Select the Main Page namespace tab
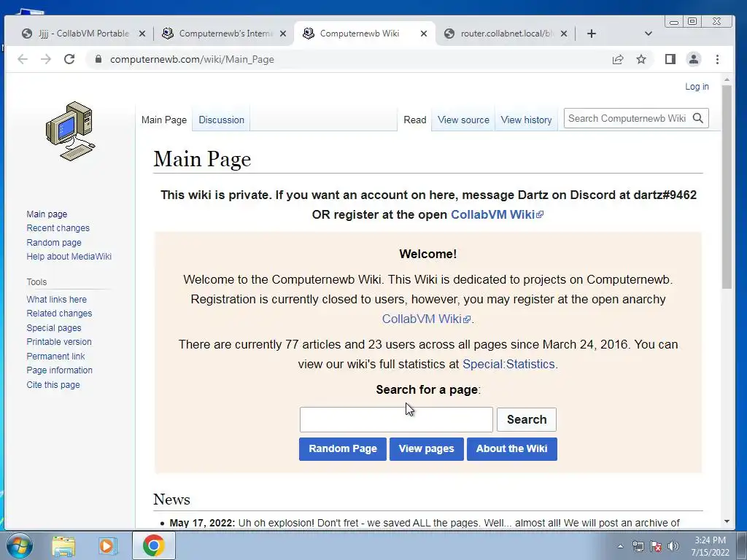747x560 pixels. click(x=164, y=120)
